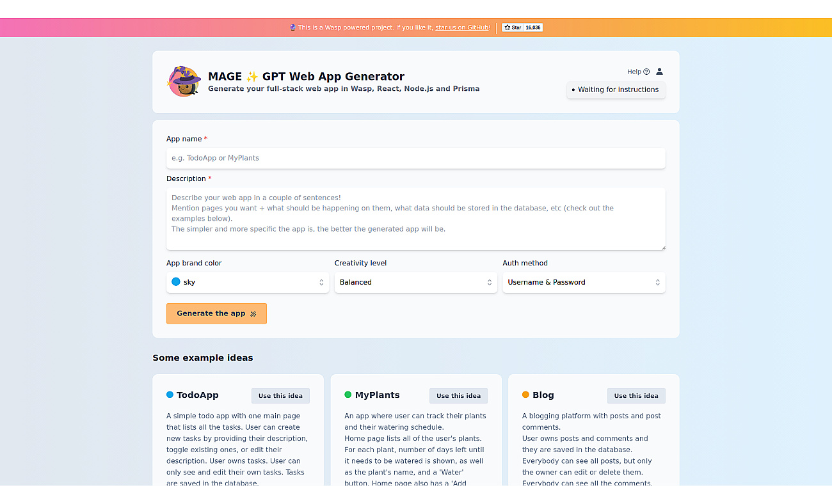Click the GitHub star count 16,036
The width and height of the screenshot is (832, 504).
click(533, 28)
